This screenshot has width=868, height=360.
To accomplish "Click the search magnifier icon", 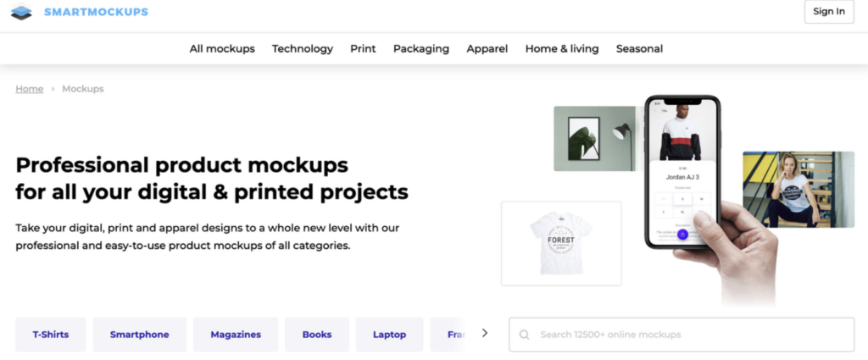I will pyautogui.click(x=525, y=335).
